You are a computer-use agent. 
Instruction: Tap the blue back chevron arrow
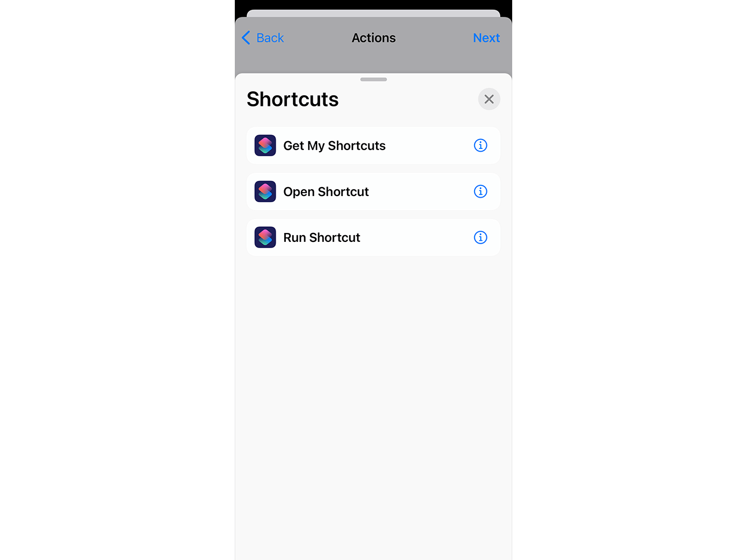pos(246,38)
